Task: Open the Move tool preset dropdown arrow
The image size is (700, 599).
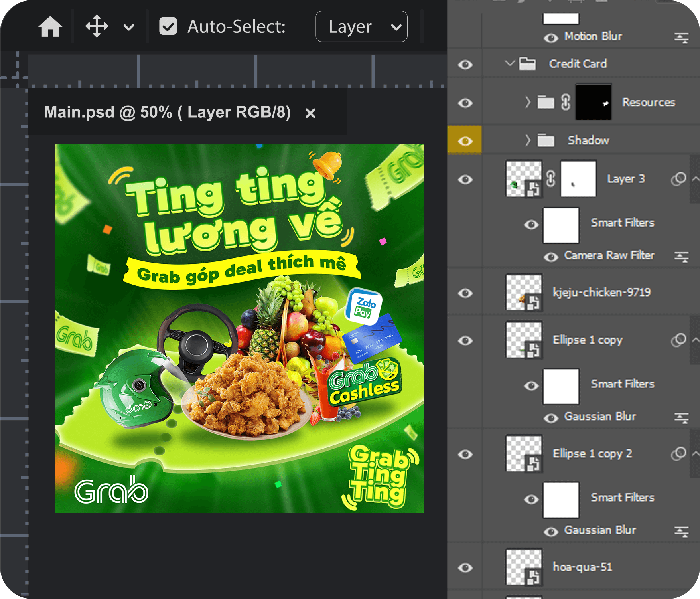Action: pyautogui.click(x=129, y=27)
